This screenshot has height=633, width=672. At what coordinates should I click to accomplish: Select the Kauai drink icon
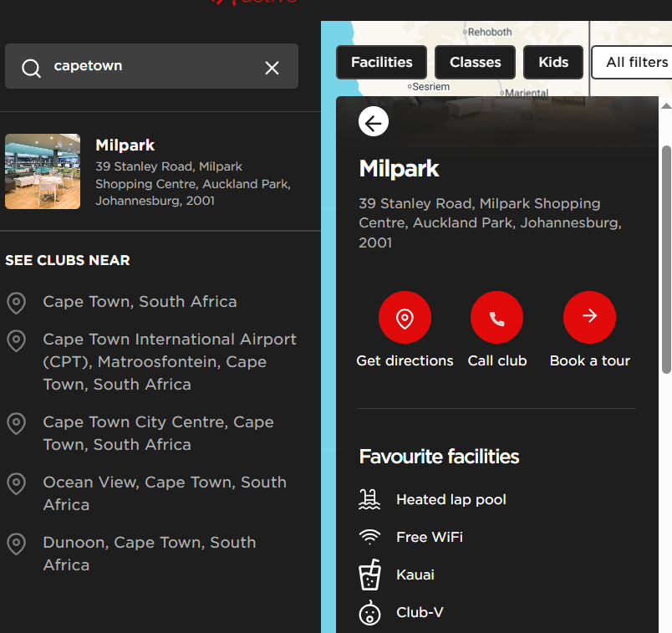coord(369,574)
